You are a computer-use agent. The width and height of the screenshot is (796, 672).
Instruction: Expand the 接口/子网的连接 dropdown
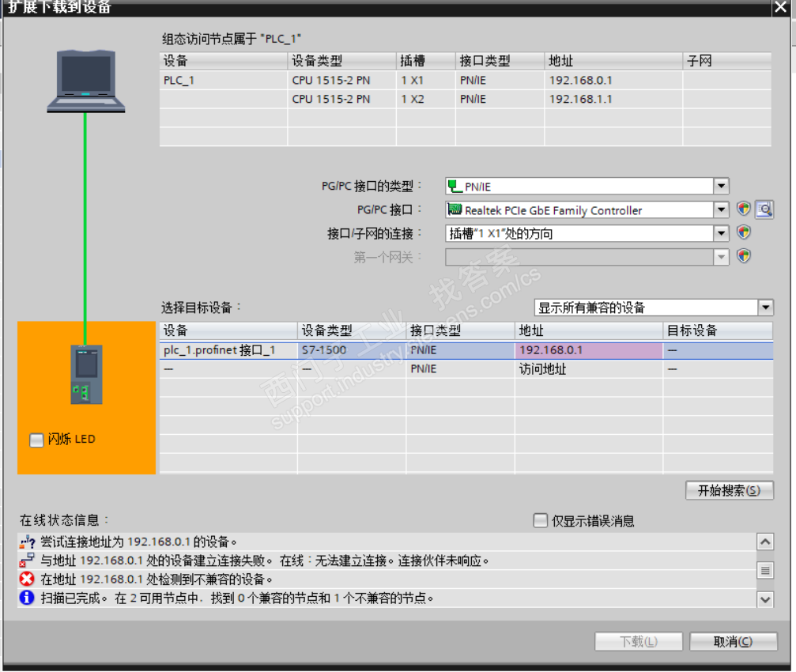(722, 233)
